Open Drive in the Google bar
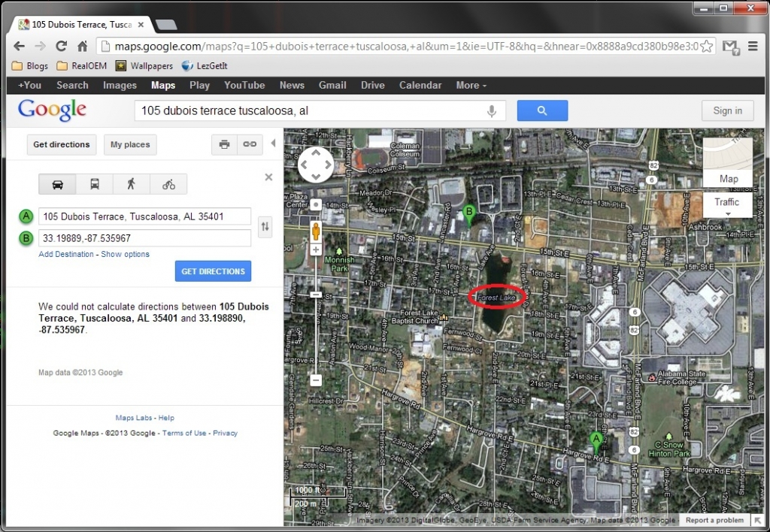Viewport: 770px width, 532px height. click(x=373, y=86)
